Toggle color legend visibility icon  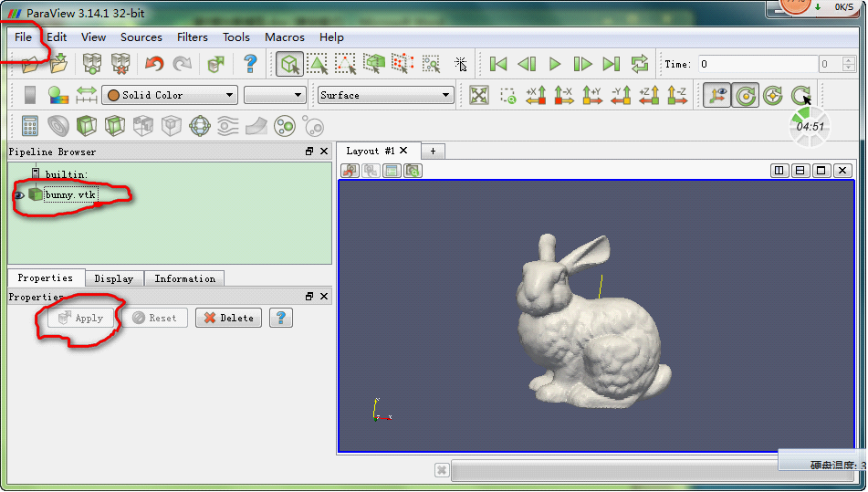click(30, 95)
